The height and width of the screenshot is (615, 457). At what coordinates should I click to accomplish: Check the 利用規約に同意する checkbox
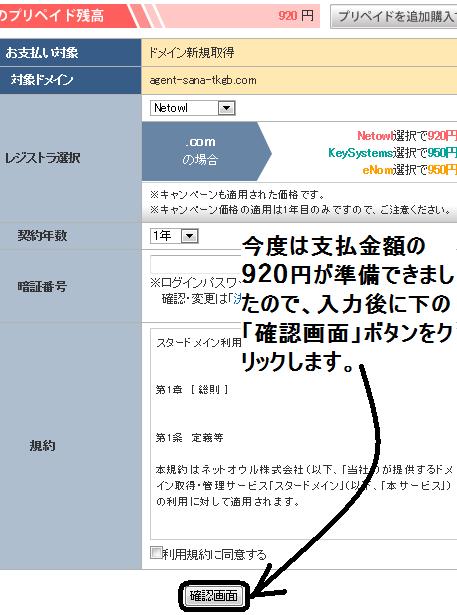(x=156, y=553)
